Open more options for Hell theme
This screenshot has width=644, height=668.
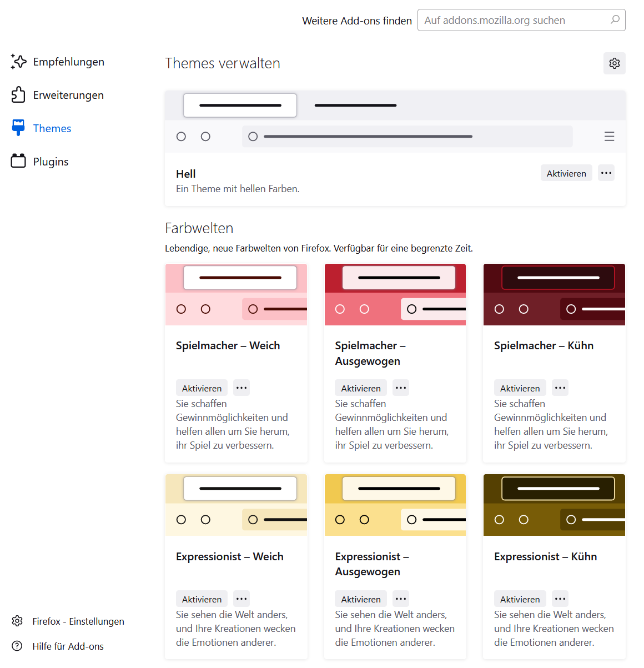click(x=606, y=173)
